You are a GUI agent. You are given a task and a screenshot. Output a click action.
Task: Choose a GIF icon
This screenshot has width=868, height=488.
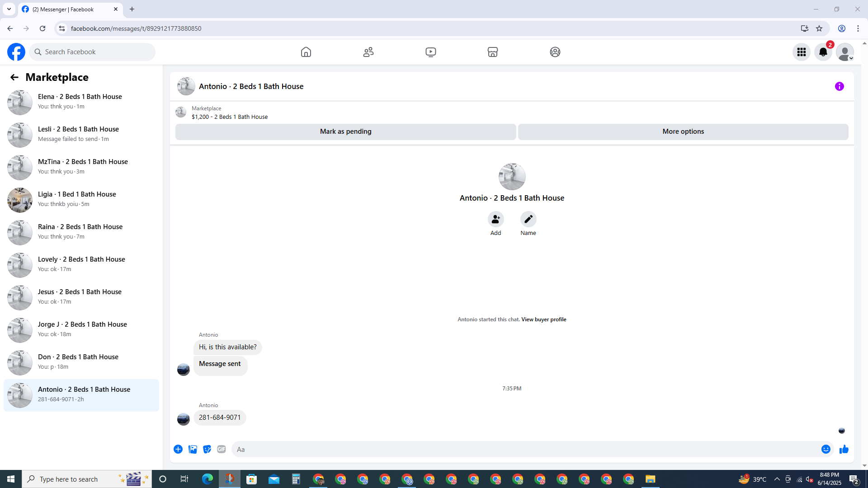click(222, 449)
